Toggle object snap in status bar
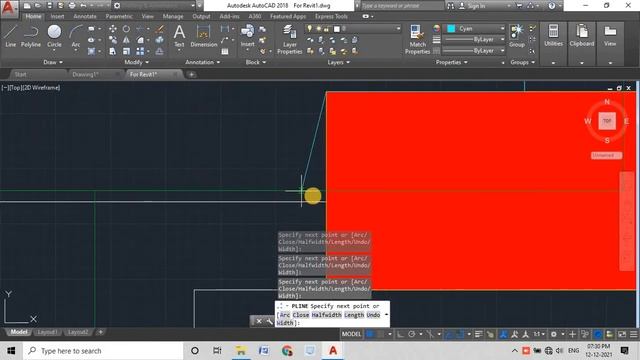This screenshot has height=360, width=640. click(x=461, y=334)
